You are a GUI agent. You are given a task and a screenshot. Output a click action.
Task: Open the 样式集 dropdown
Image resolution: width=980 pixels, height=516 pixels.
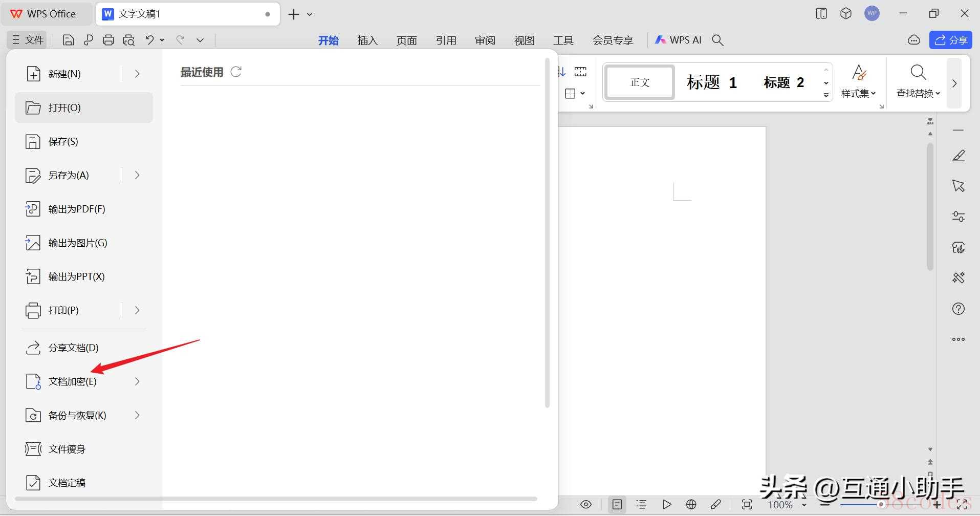pos(858,81)
